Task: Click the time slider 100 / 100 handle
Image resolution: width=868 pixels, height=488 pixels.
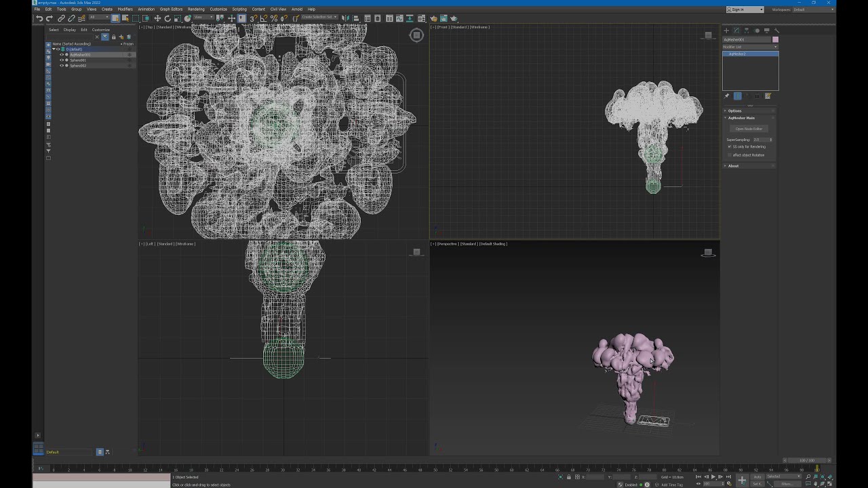Action: click(x=807, y=460)
